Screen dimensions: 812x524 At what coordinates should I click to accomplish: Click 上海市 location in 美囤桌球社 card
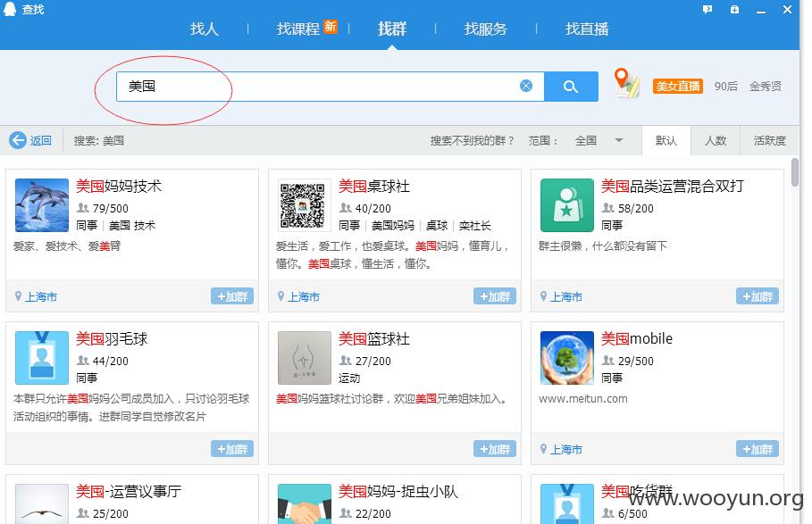point(304,297)
